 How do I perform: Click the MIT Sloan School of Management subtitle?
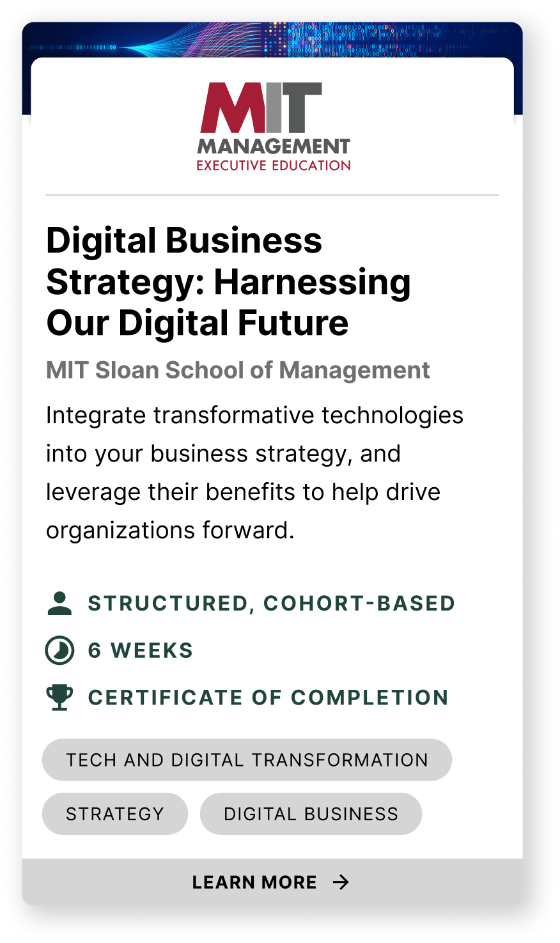(238, 370)
